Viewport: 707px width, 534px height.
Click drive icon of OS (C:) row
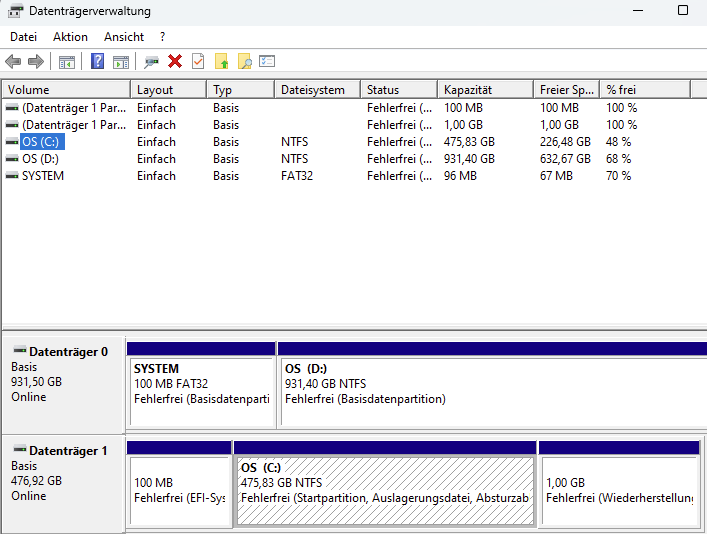(x=12, y=142)
